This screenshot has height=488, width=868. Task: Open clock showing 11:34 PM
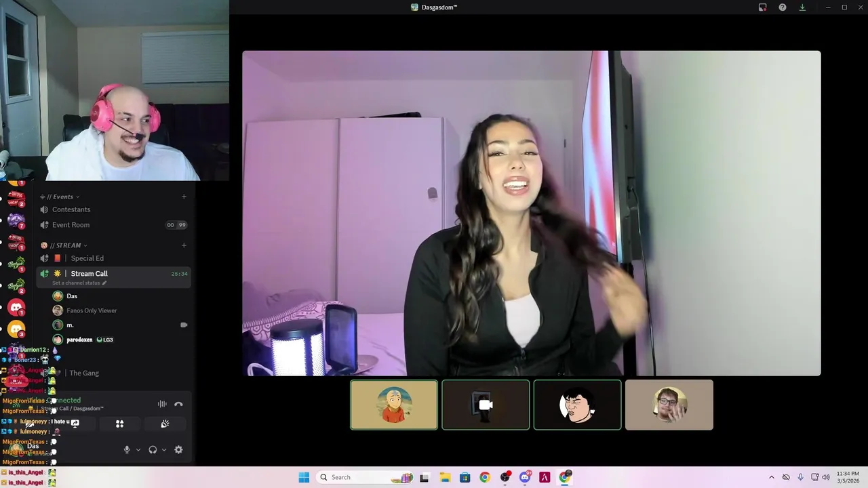tap(848, 477)
